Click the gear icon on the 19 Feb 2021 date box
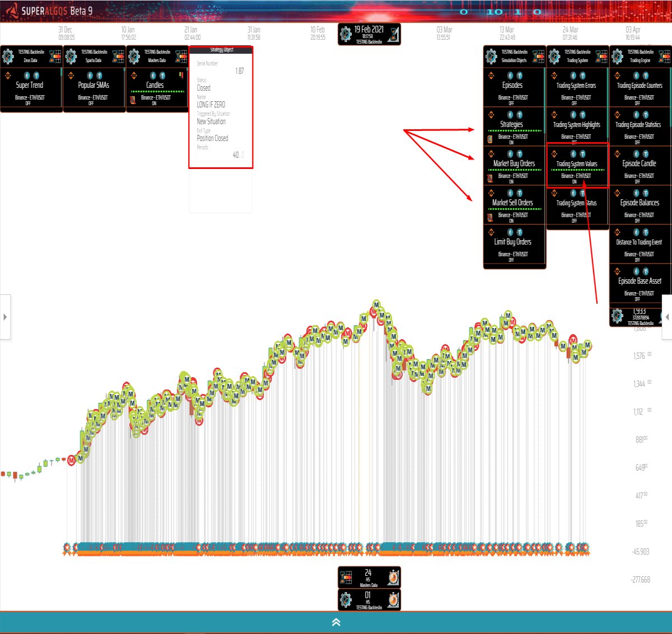 [x=346, y=34]
